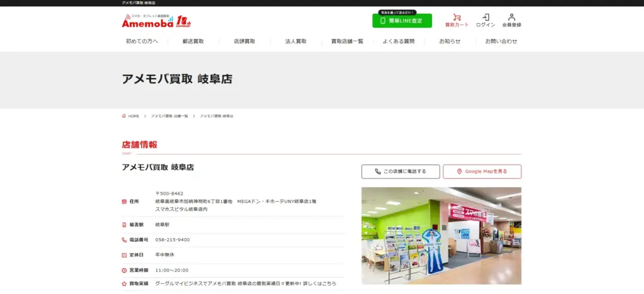644x294 pixels.
Task: Open Google Mapを見る button
Action: click(482, 171)
